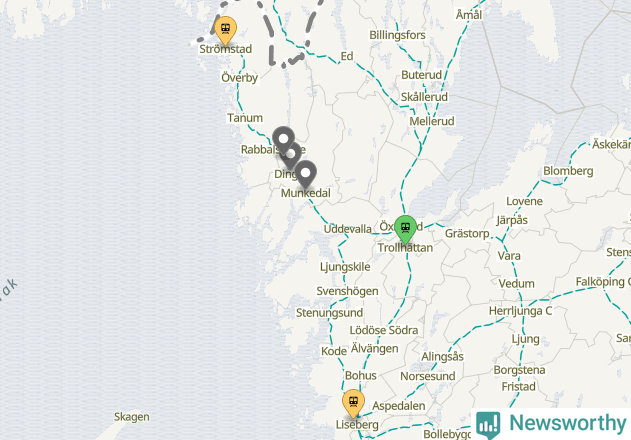
Task: Click the yellow train marker at Liseberg
Action: 353,403
